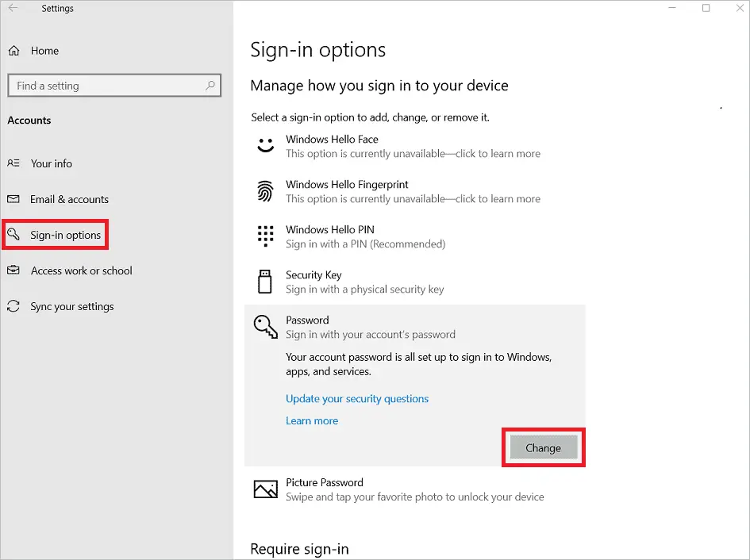Click the Change password button
Screen dimensions: 750x560
point(544,447)
